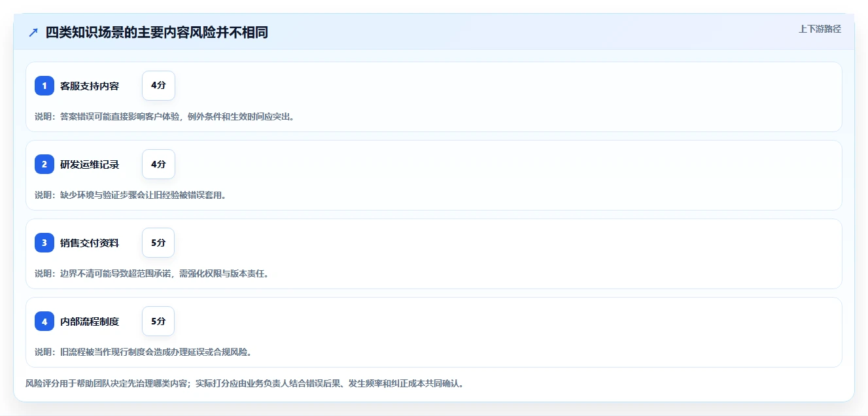
Task: Click the 内部流程制度 heading
Action: pyautogui.click(x=90, y=321)
